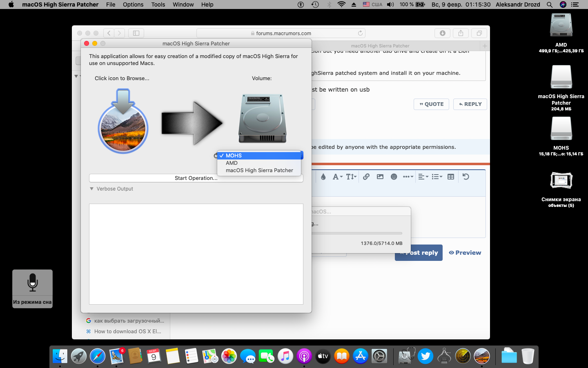Viewport: 588px width, 368px height.
Task: Open Twitter app from the Dock
Action: (x=425, y=356)
